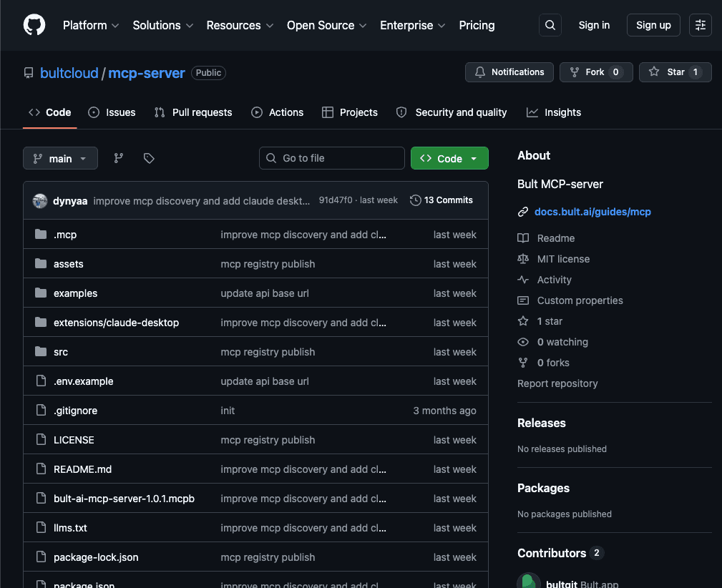Fork the repository

tap(596, 72)
